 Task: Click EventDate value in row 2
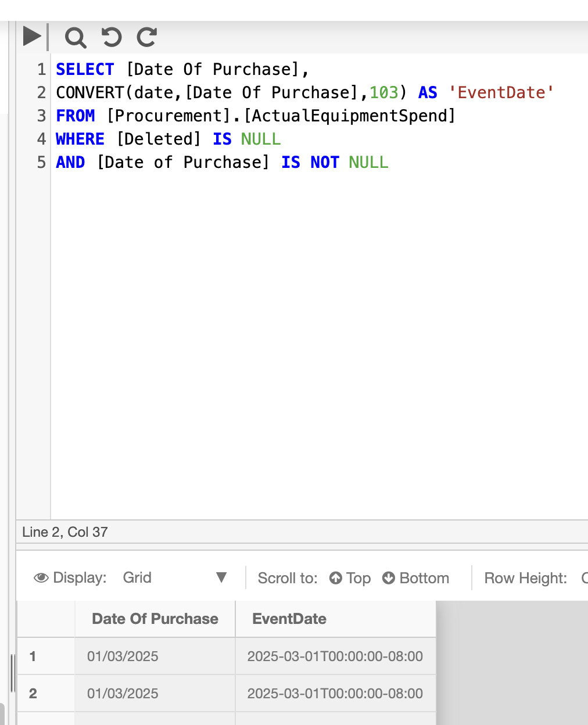[336, 693]
